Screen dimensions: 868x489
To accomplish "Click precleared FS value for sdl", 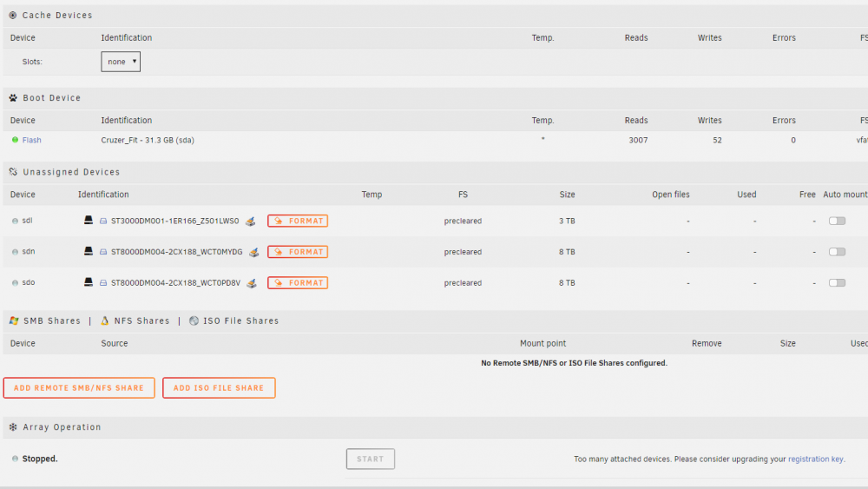I will (x=463, y=221).
